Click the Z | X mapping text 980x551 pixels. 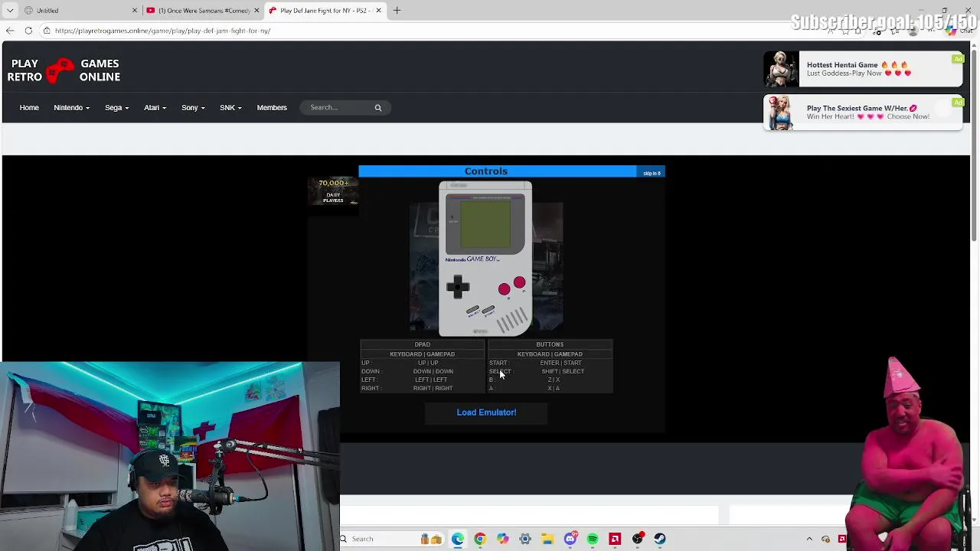coord(554,380)
